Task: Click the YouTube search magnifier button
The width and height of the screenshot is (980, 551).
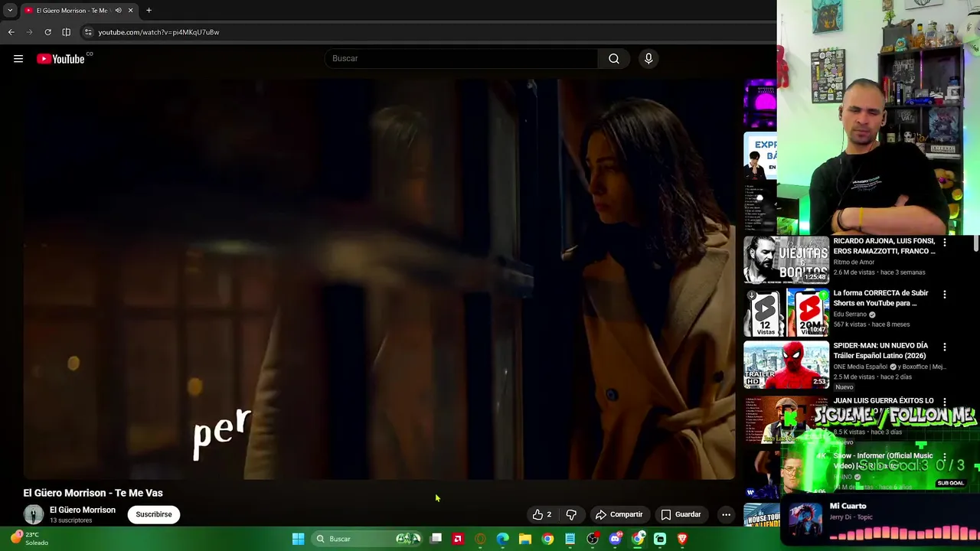Action: [614, 58]
